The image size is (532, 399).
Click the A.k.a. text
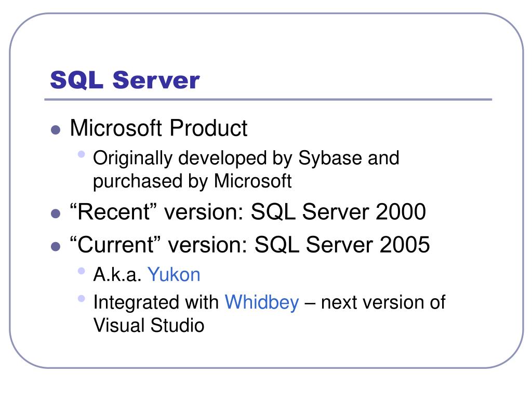click(117, 274)
